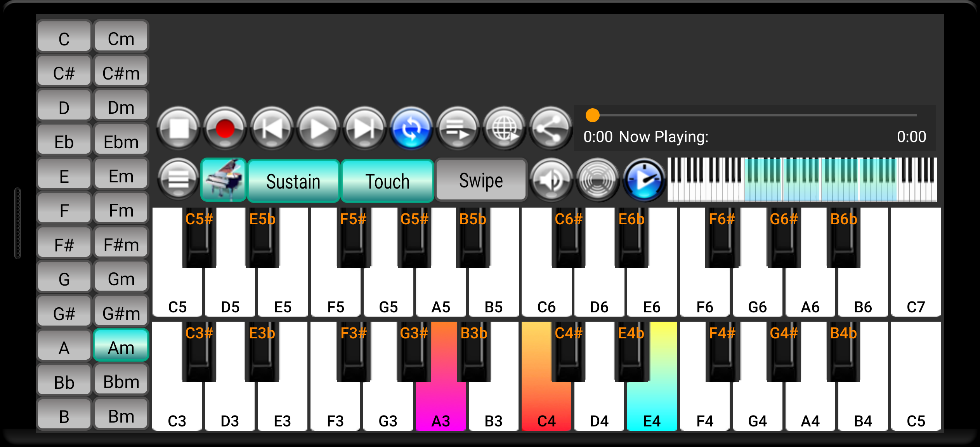Choose the F#m chord button
The image size is (980, 447).
(x=121, y=243)
